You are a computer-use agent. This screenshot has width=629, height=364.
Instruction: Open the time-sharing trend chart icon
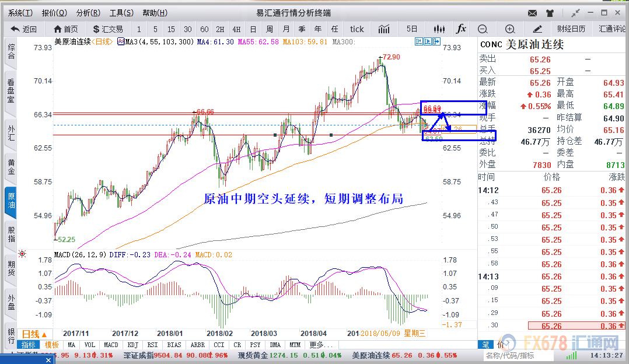(384, 29)
